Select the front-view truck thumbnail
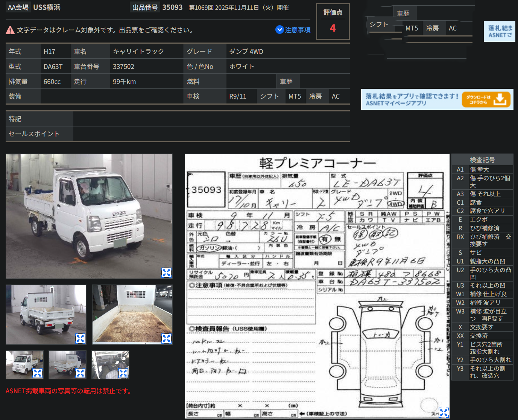This screenshot has height=420, width=518. (24, 365)
